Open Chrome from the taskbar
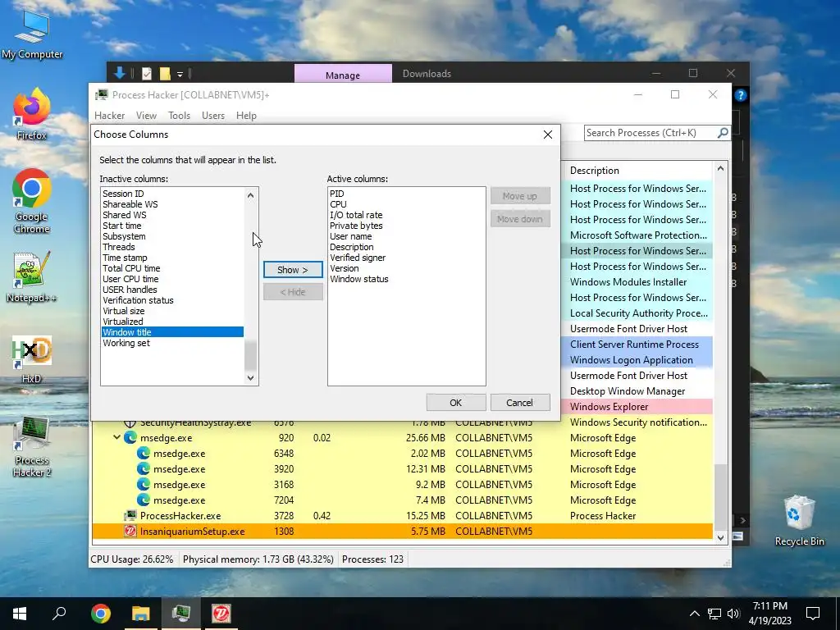840x630 pixels. pos(101,614)
